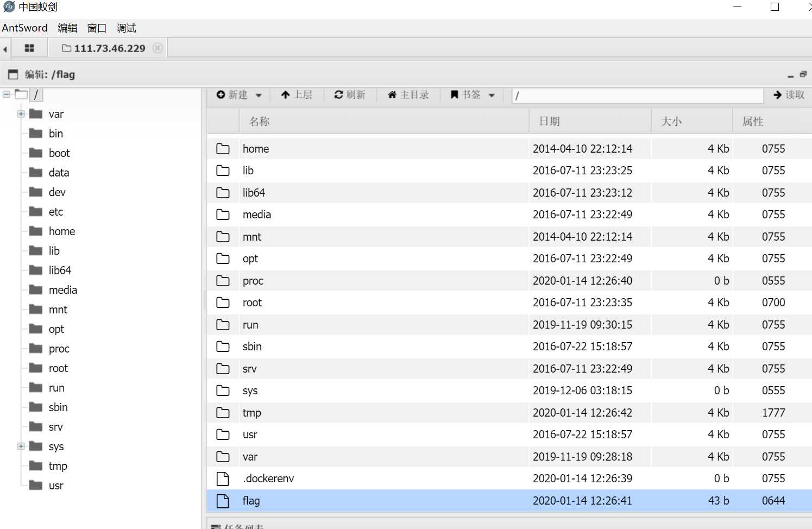Viewport: 812px width, 529px height.
Task: Click the media folder icon in file list
Action: pos(223,215)
